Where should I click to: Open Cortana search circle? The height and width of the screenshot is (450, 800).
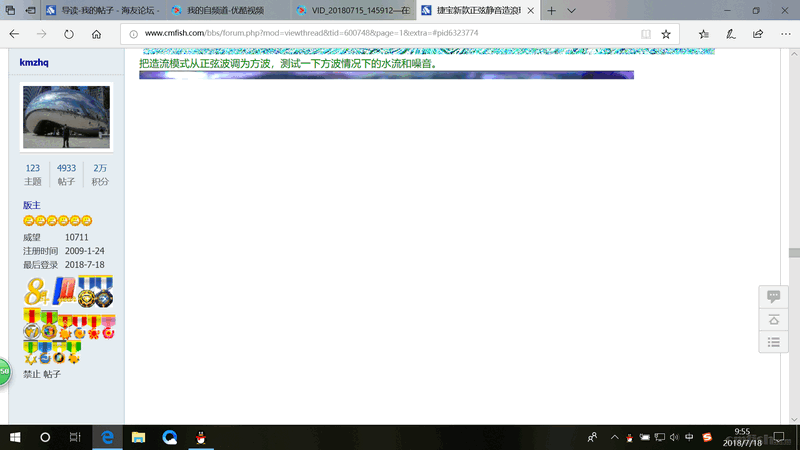click(45, 437)
